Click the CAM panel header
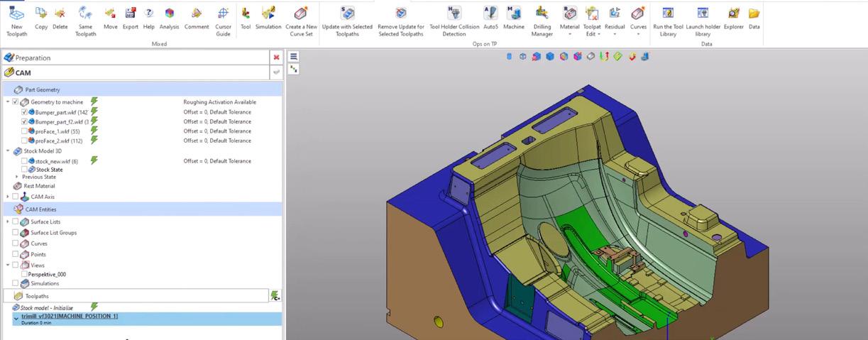The height and width of the screenshot is (340, 868). point(135,72)
